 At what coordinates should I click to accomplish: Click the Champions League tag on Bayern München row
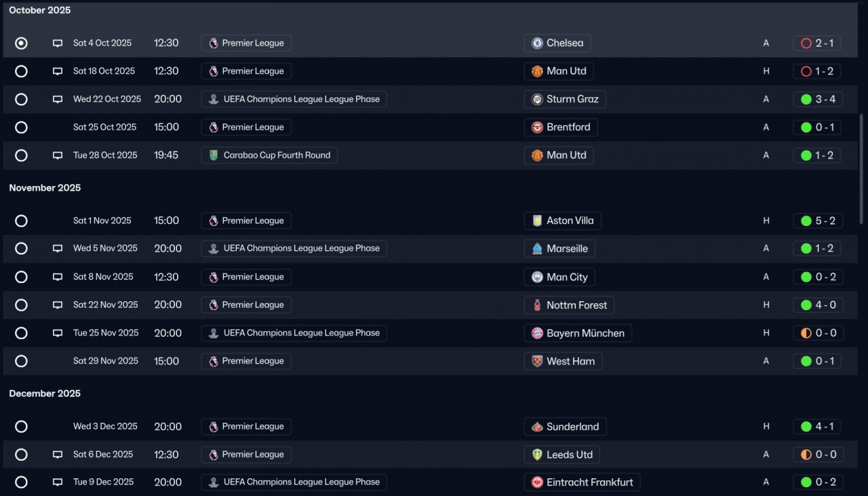coord(294,333)
